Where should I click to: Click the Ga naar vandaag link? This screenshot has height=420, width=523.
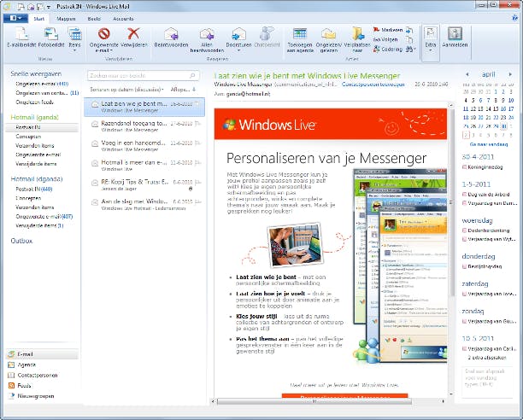489,144
